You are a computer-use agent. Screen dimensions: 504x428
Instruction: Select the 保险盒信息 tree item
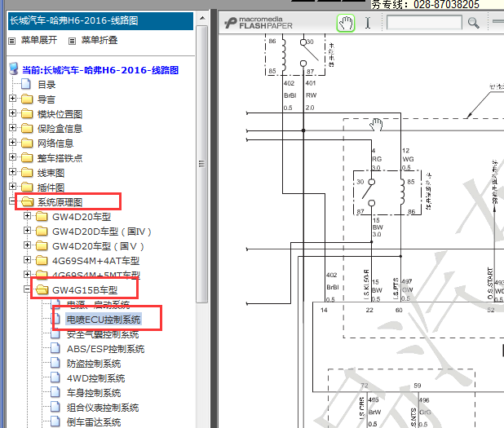tap(60, 129)
